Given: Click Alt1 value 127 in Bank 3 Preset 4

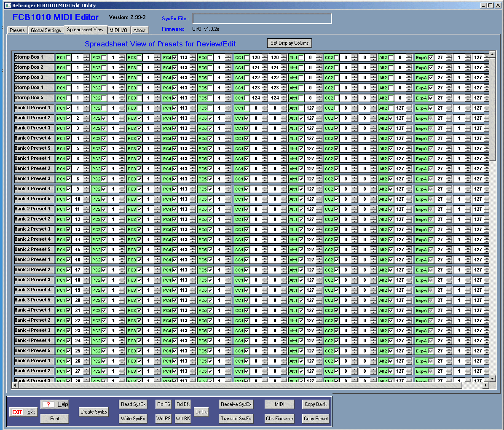Looking at the screenshot, I should [310, 290].
